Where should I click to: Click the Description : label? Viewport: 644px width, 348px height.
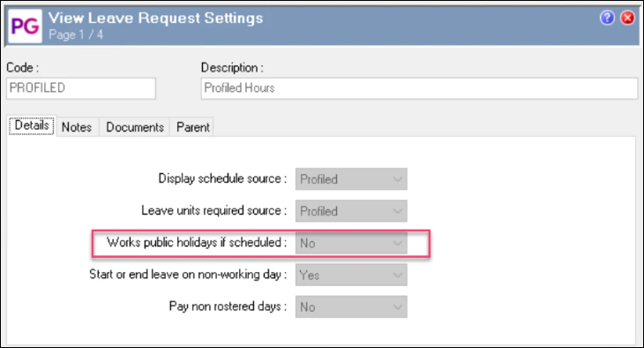click(232, 67)
